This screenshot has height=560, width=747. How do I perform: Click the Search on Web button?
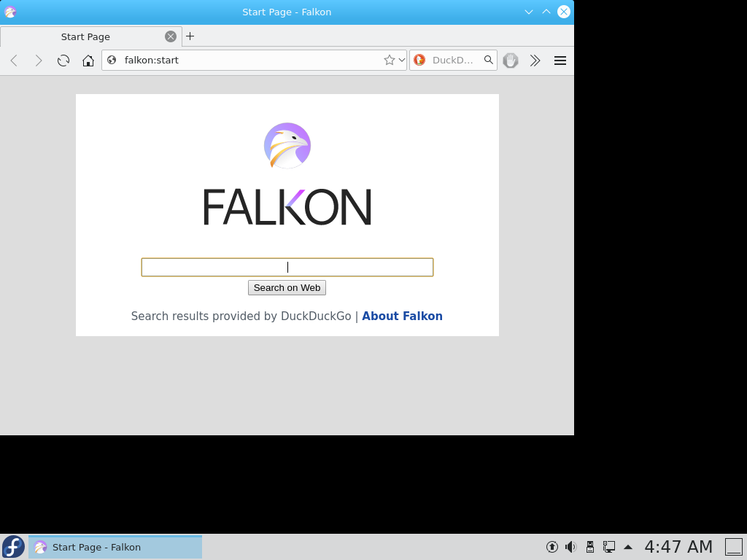click(x=287, y=287)
